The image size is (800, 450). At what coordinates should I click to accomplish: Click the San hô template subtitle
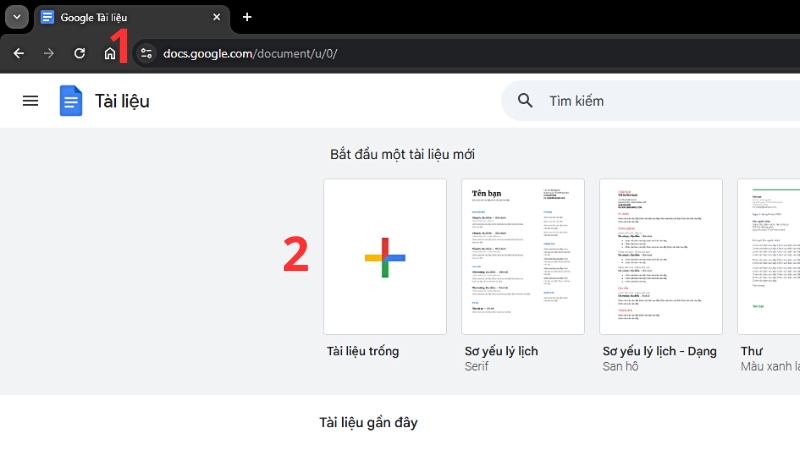point(620,366)
